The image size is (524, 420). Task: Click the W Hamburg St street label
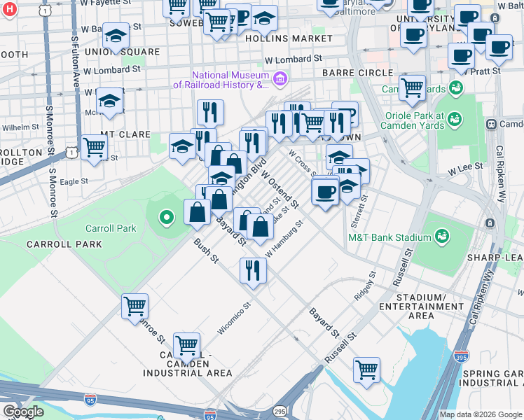click(284, 239)
